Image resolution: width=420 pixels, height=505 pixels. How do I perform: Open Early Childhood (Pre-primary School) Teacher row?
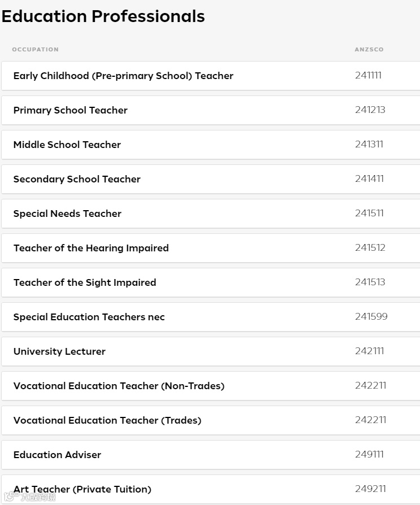[x=123, y=76]
